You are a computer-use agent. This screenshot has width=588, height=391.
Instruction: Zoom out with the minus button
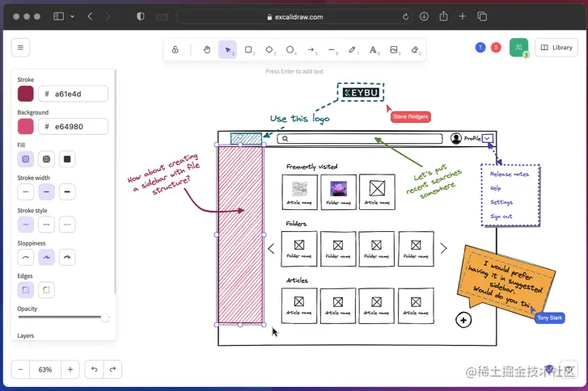point(21,370)
